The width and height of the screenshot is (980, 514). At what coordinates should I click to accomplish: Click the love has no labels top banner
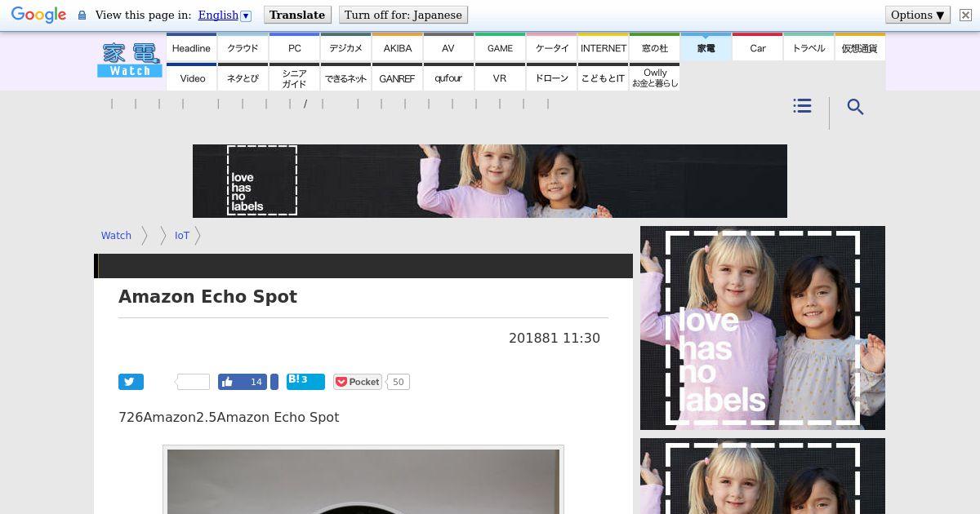coord(490,181)
